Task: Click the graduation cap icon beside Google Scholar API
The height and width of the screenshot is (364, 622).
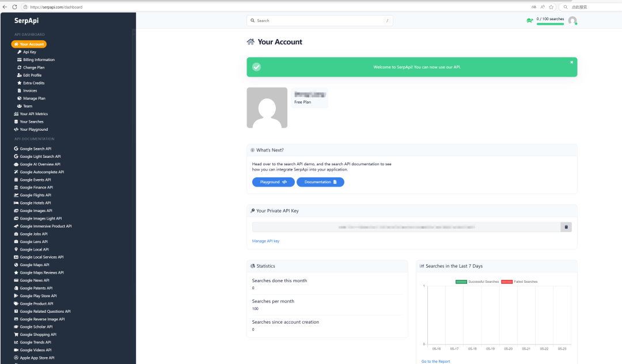Action: point(16,327)
